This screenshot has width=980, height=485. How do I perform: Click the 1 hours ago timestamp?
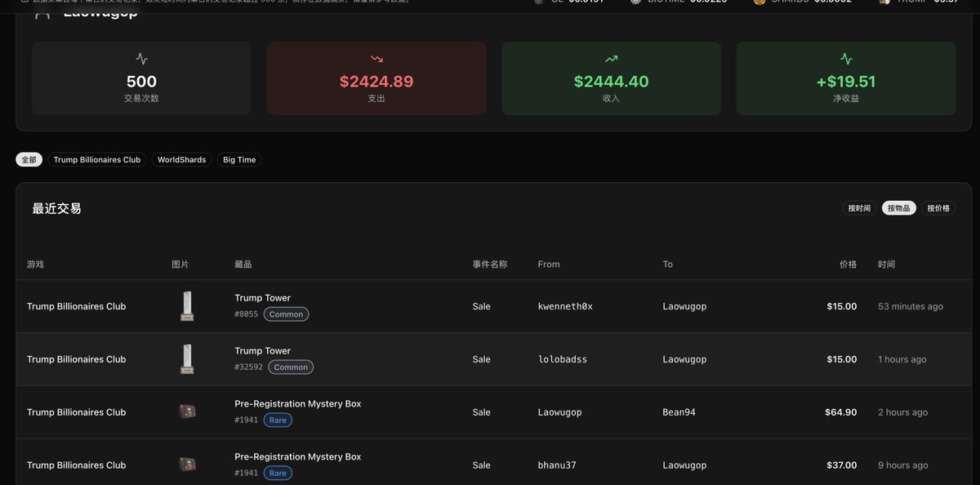[x=902, y=359]
